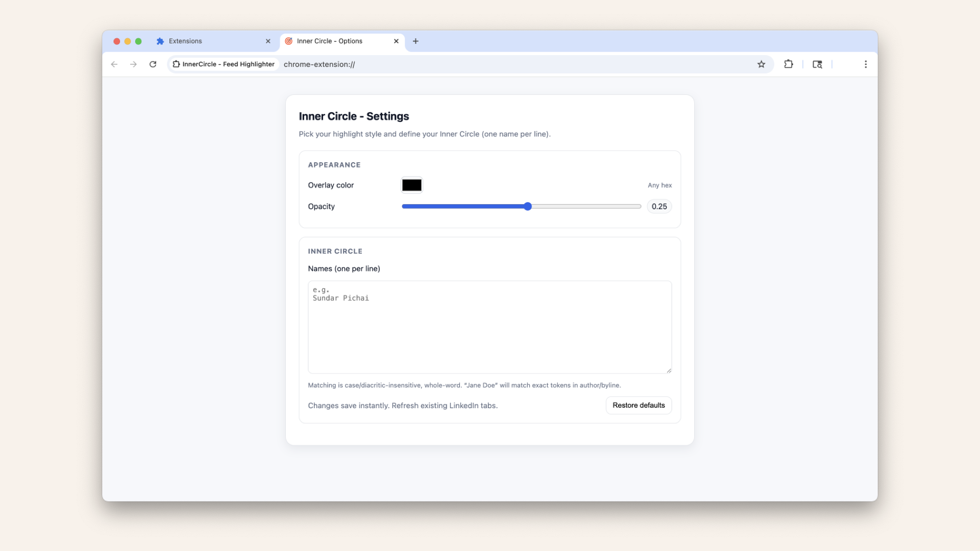Click the 0.25 opacity value field

point(659,207)
